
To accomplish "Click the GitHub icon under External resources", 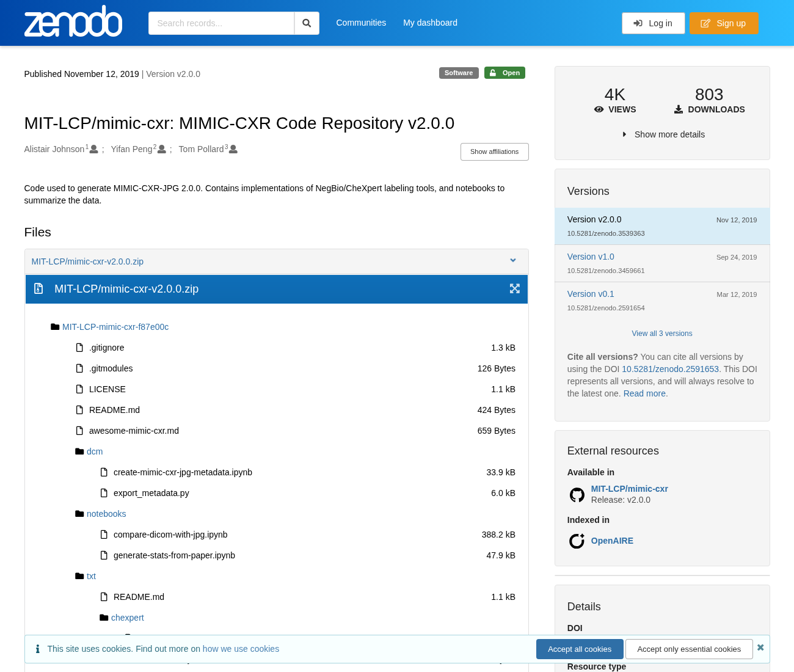I will [x=577, y=495].
